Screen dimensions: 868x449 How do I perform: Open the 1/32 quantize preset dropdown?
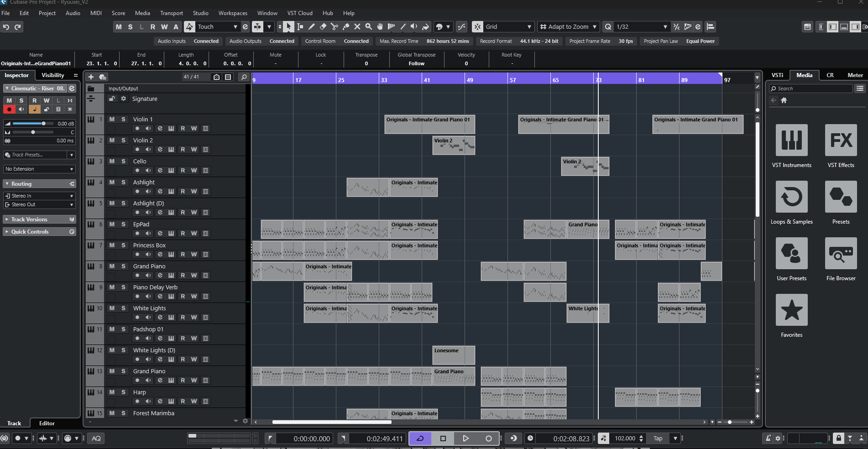point(641,27)
